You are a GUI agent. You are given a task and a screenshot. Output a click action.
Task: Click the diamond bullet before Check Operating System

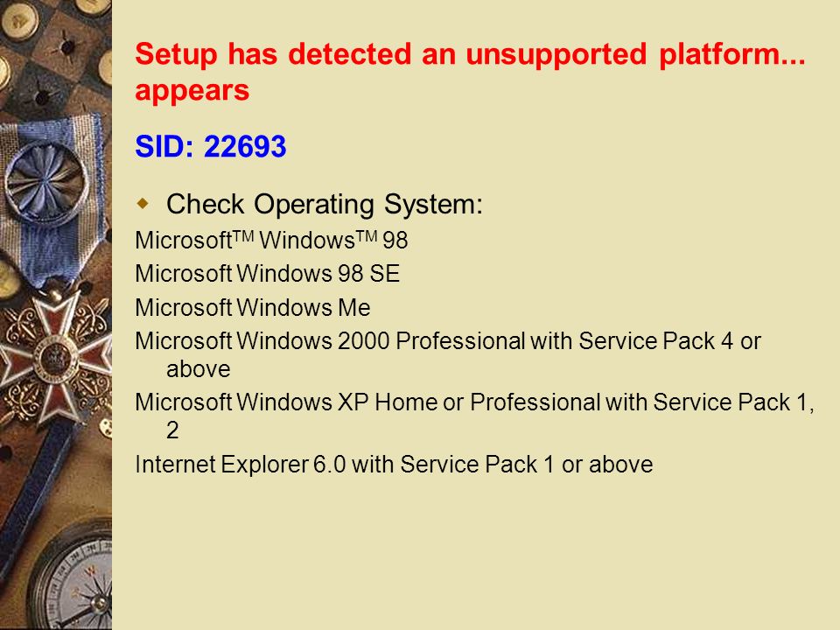pyautogui.click(x=143, y=204)
